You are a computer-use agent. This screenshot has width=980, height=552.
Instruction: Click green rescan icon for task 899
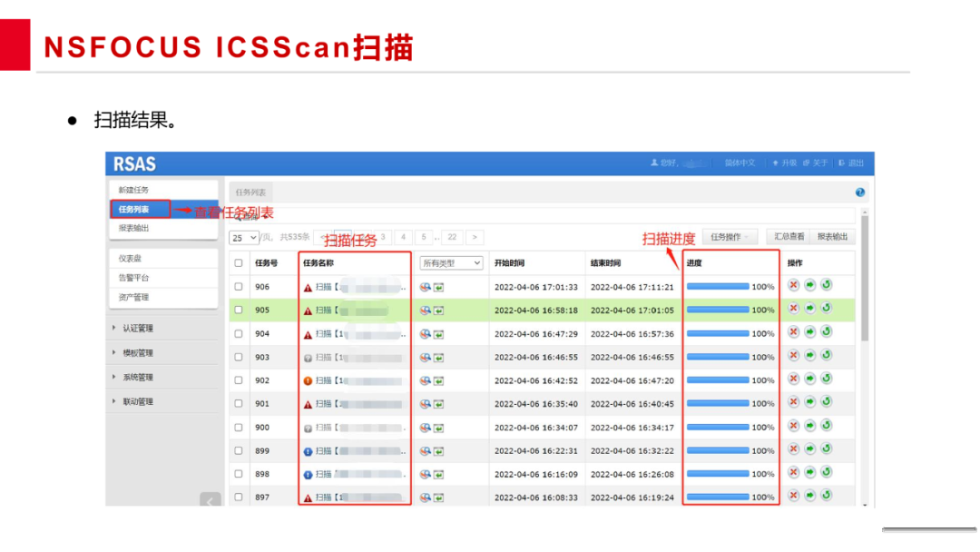827,448
